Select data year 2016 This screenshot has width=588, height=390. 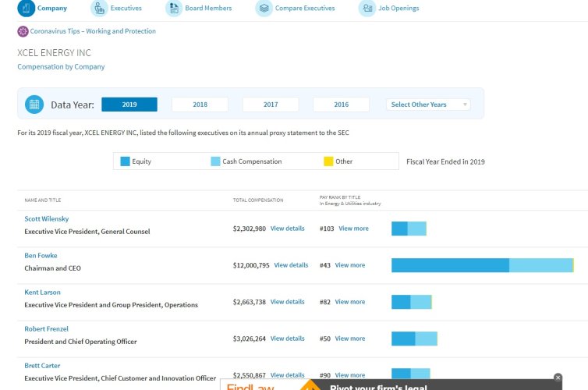point(342,105)
